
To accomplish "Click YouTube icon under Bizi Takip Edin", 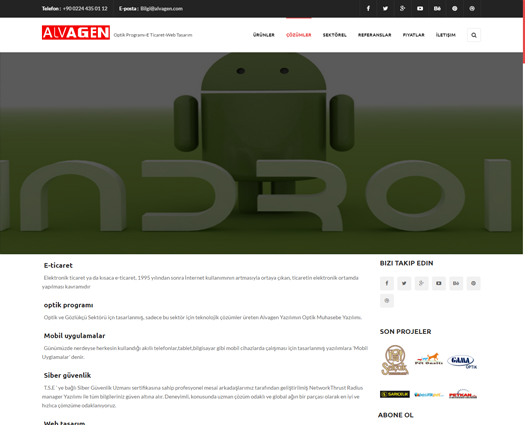I will (x=439, y=283).
